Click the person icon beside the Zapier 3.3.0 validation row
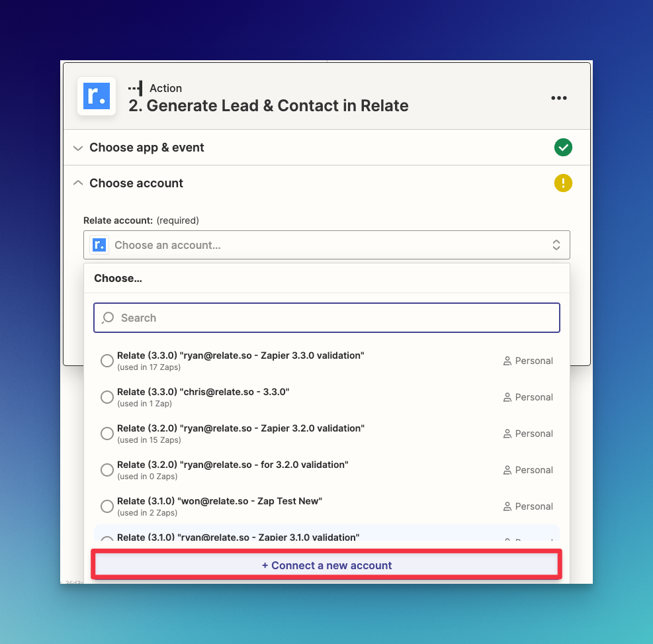 pyautogui.click(x=507, y=361)
